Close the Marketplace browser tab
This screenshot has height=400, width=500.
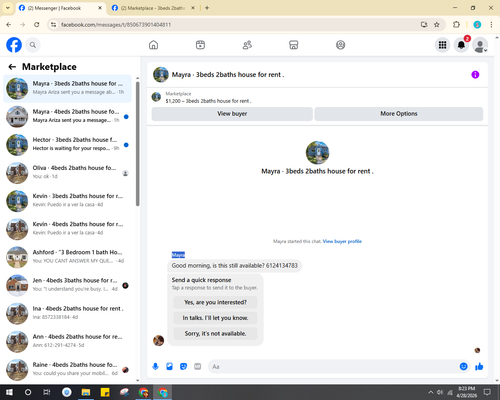tap(193, 8)
